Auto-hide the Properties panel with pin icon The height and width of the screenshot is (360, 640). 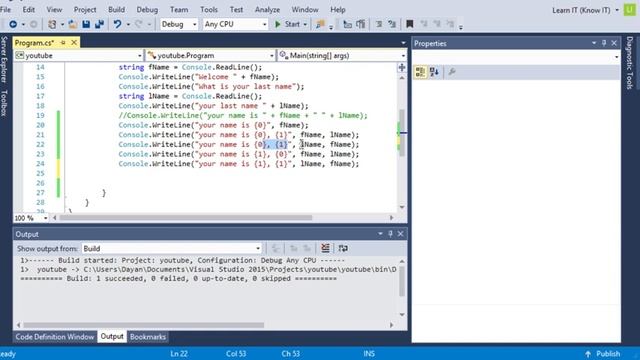(604, 43)
